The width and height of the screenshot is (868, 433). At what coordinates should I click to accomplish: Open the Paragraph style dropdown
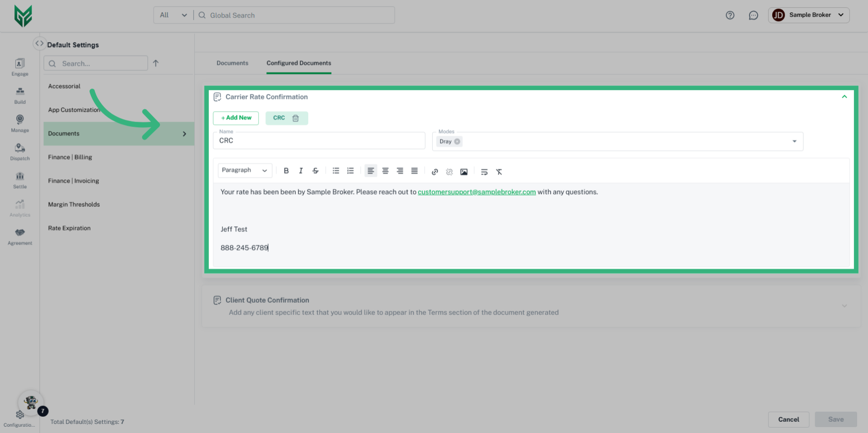pos(245,170)
